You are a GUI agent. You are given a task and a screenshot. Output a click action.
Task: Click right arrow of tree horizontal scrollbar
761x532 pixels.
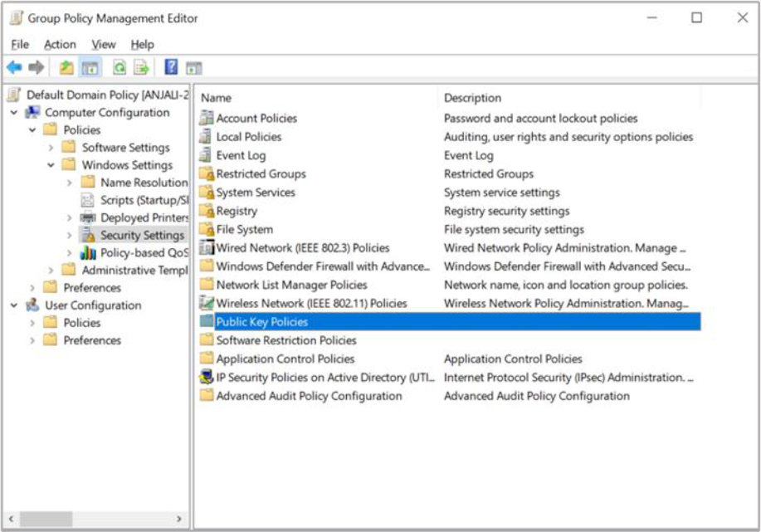[178, 519]
